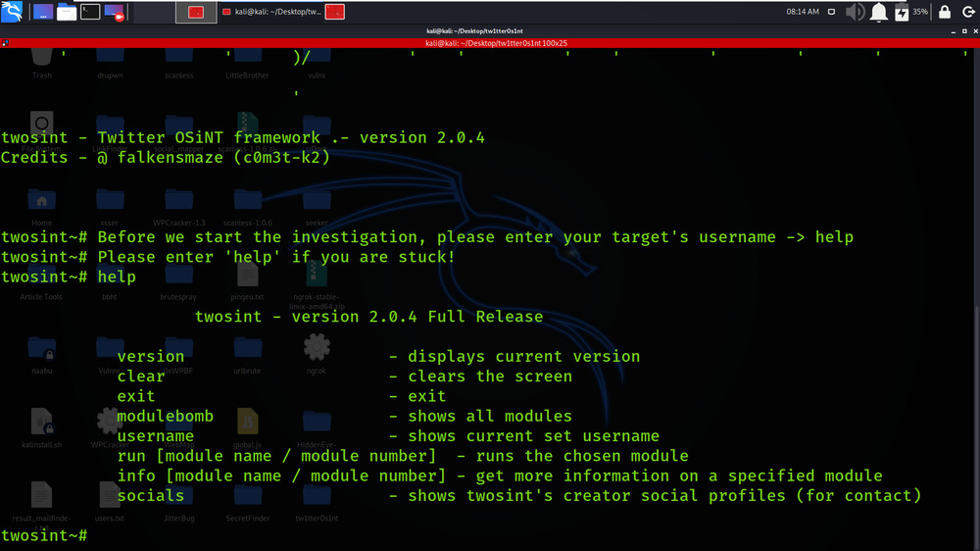
Task: Open the notification bell
Action: 879,12
